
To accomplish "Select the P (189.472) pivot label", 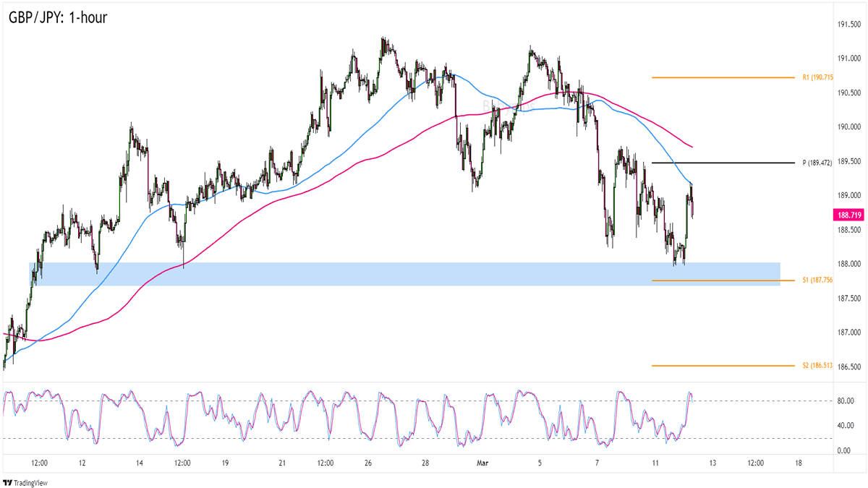I will pos(817,163).
